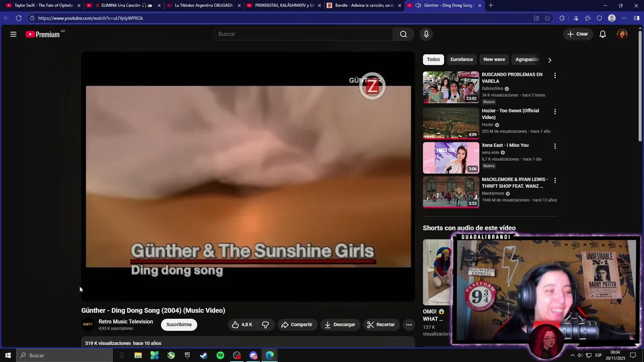
Task: Open File Explorer from taskbar
Action: click(138, 355)
